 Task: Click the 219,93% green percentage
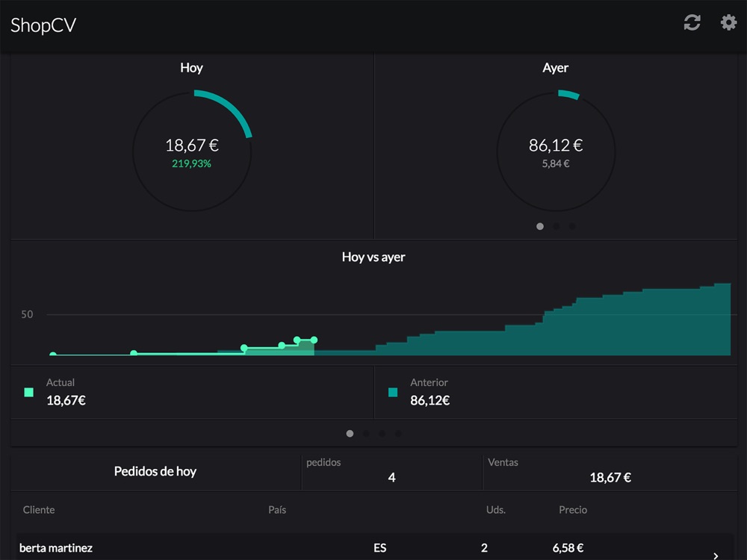191,164
